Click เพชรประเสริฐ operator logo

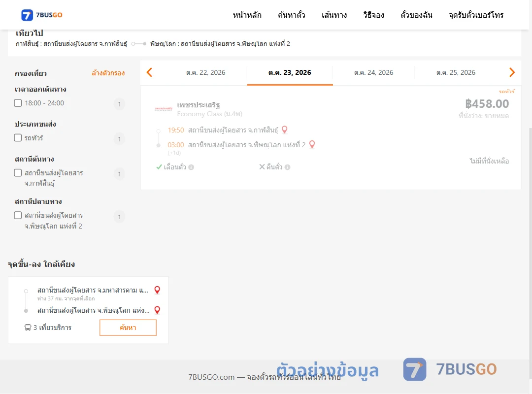click(x=164, y=109)
